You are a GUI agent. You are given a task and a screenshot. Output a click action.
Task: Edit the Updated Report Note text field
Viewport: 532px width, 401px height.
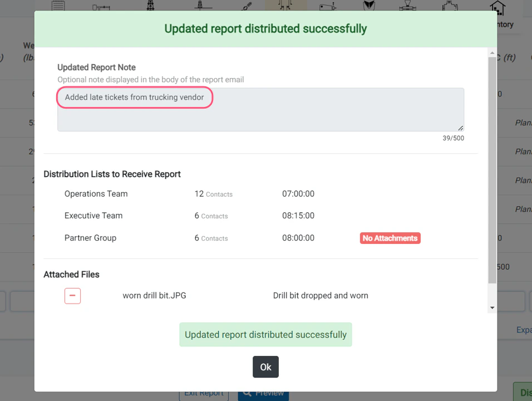click(260, 109)
